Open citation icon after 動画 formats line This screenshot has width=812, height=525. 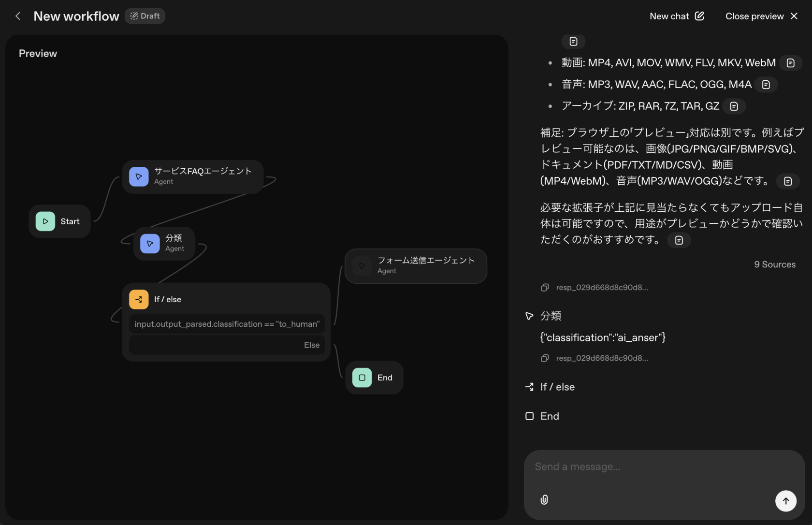click(791, 63)
